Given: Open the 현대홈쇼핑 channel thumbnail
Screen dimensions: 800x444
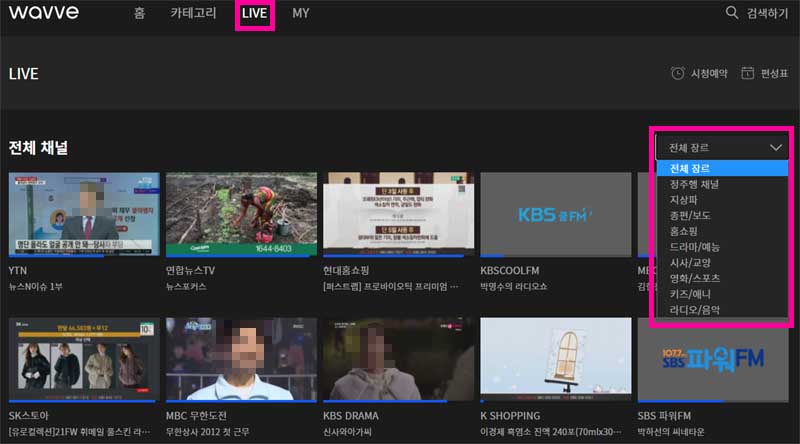Looking at the screenshot, I should coord(398,213).
